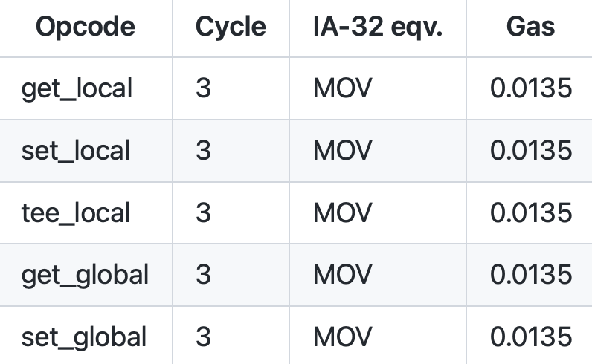Image resolution: width=592 pixels, height=364 pixels.
Task: Select the Gas value for get_global
Action: pyautogui.click(x=531, y=275)
